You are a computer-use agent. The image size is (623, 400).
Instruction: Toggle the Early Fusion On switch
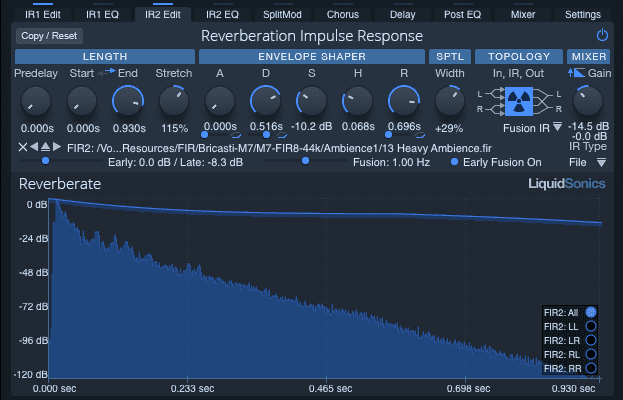[x=455, y=162]
